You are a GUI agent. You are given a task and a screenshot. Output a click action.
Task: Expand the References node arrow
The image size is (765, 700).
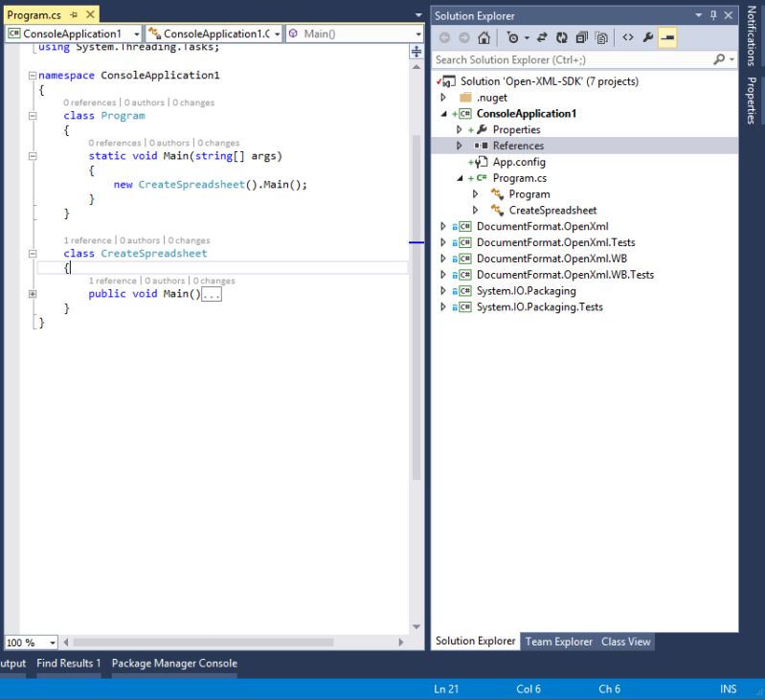(x=460, y=146)
